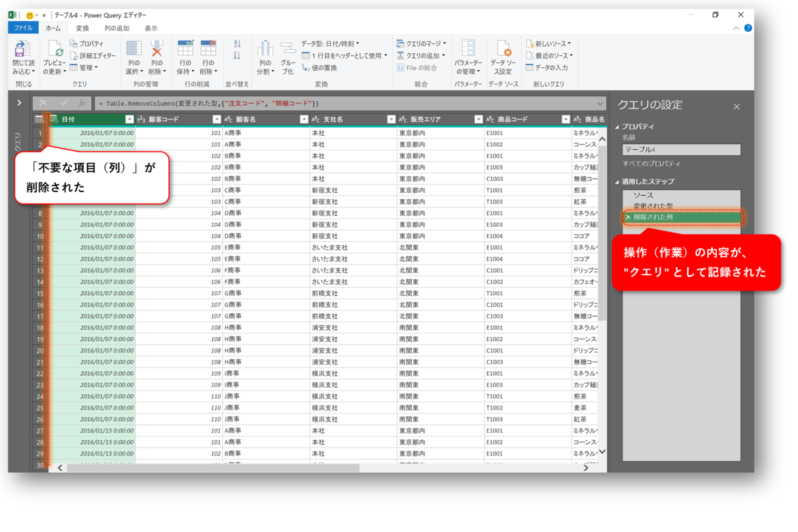Image resolution: width=798 pixels, height=532 pixels.
Task: Open the クエリの追加 dropdown
Action: [420, 56]
